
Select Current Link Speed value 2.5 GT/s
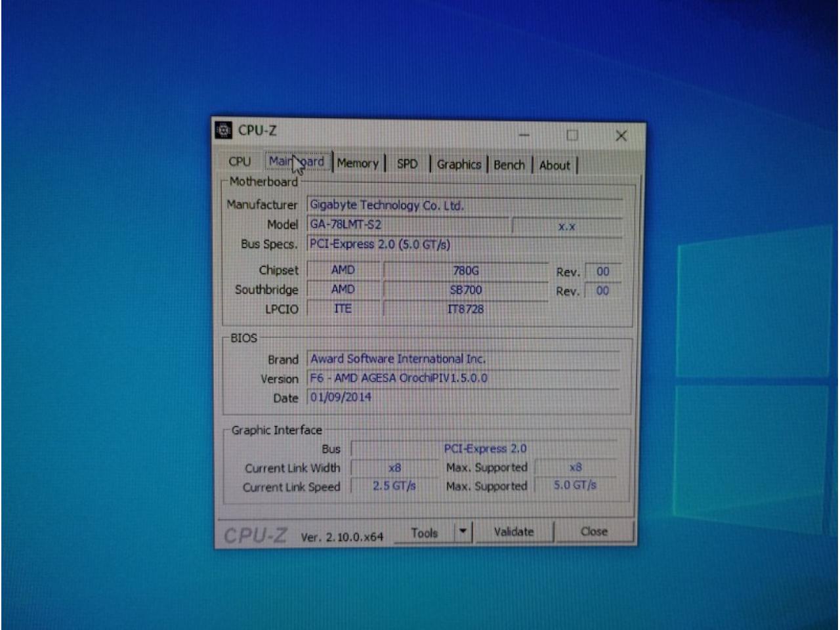pos(394,486)
